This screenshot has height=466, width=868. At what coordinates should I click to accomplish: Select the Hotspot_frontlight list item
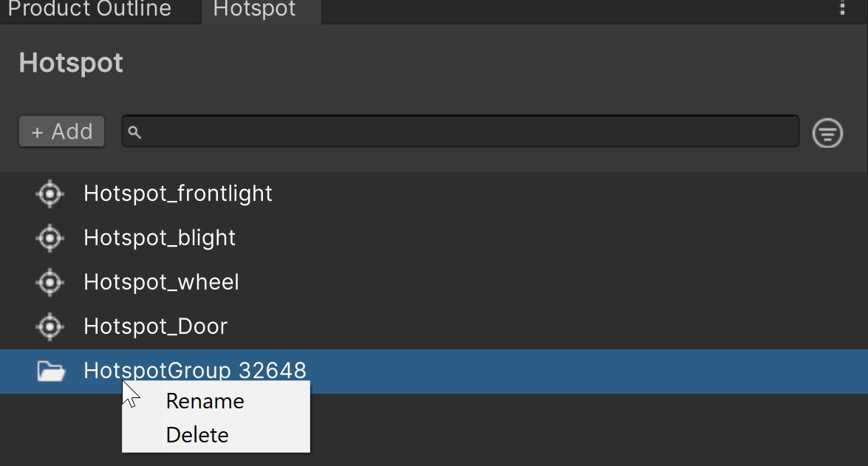pyautogui.click(x=178, y=193)
